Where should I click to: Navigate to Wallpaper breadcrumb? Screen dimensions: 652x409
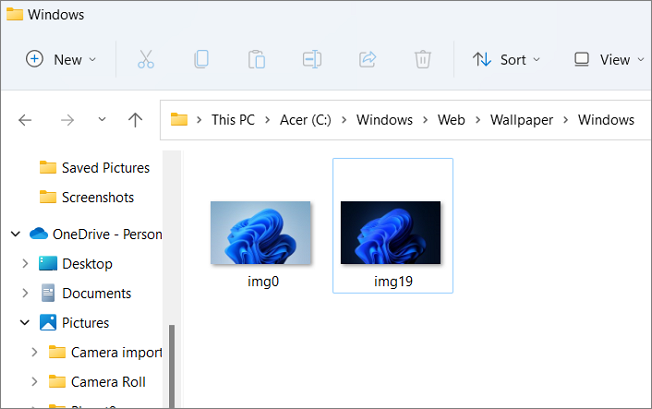(521, 120)
